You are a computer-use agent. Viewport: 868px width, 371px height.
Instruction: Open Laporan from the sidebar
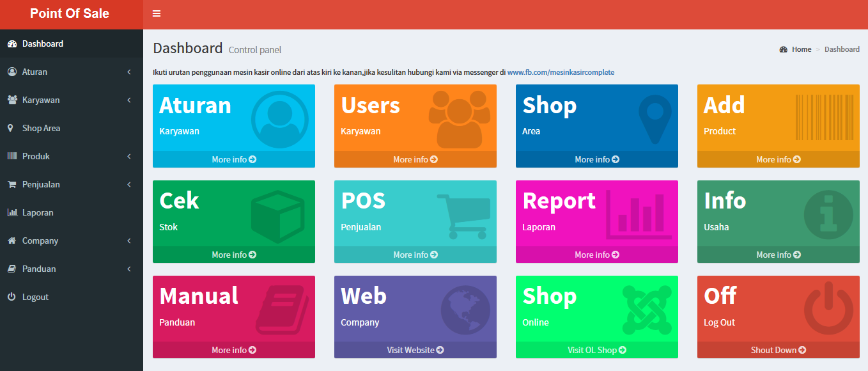(x=38, y=212)
